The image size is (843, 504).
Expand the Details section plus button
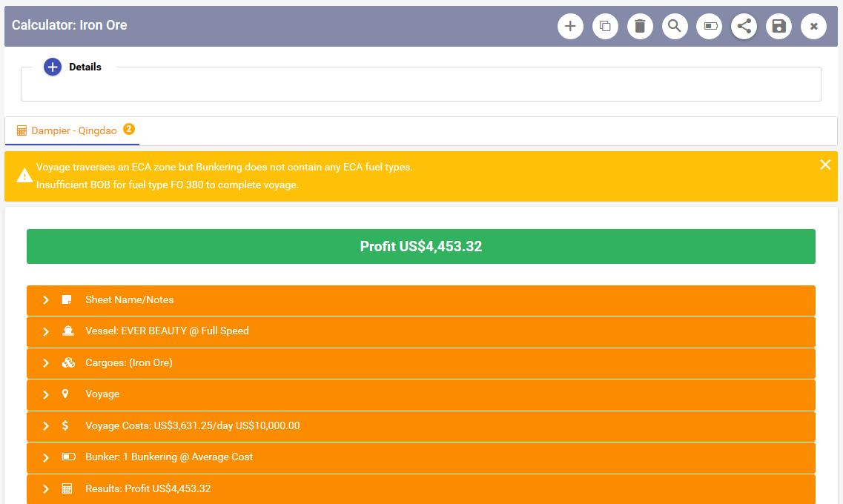coord(53,67)
